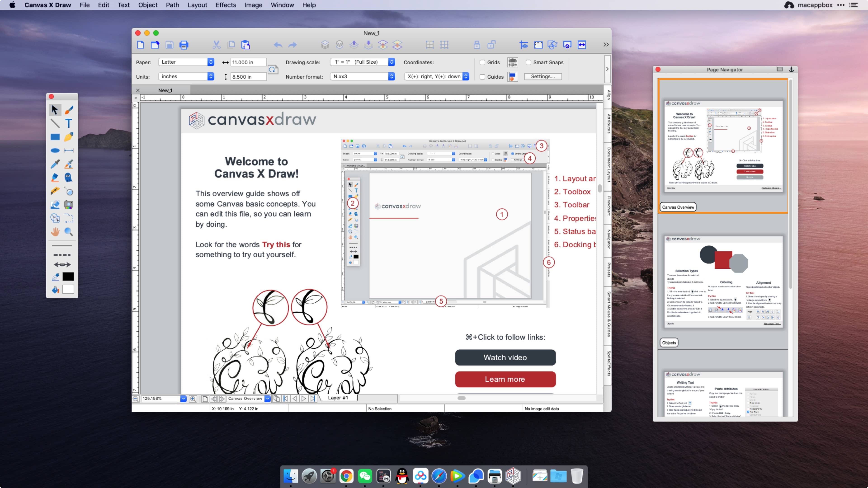Image resolution: width=868 pixels, height=488 pixels.
Task: Select Objects page thumbnail in Page Navigator
Action: click(723, 282)
